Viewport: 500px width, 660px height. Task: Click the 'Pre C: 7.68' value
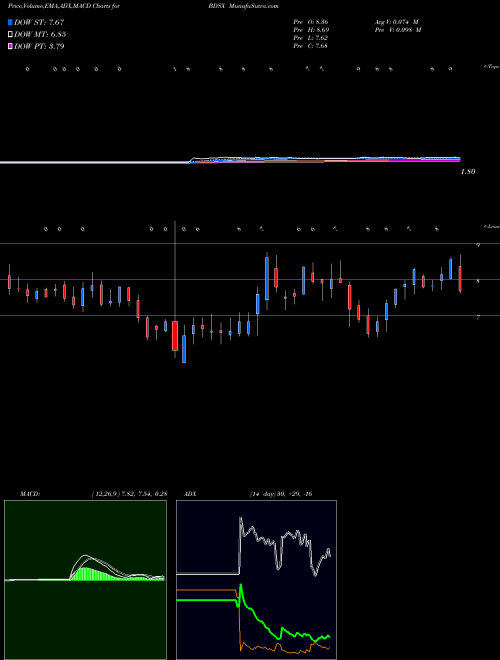311,45
